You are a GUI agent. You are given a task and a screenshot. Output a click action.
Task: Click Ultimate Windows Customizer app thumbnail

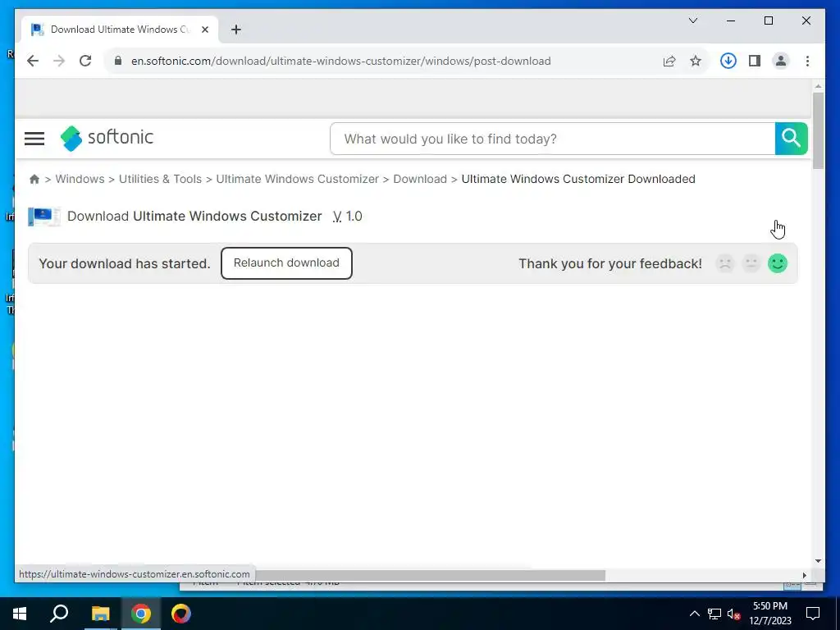[x=44, y=217]
